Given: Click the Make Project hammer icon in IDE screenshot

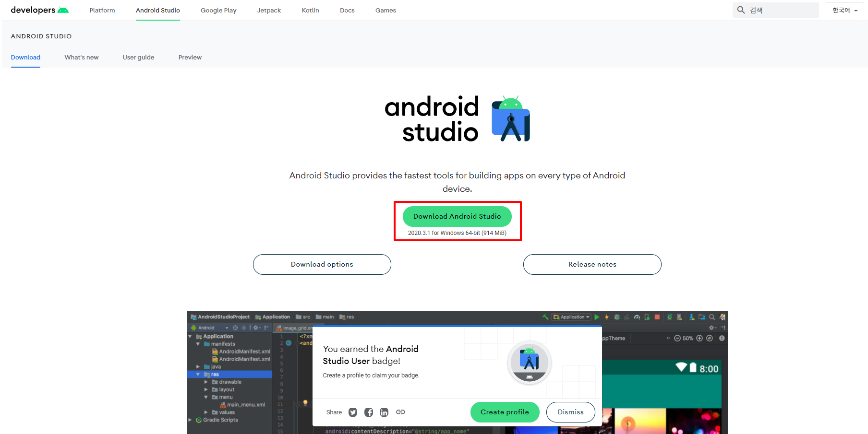Looking at the screenshot, I should tap(545, 317).
